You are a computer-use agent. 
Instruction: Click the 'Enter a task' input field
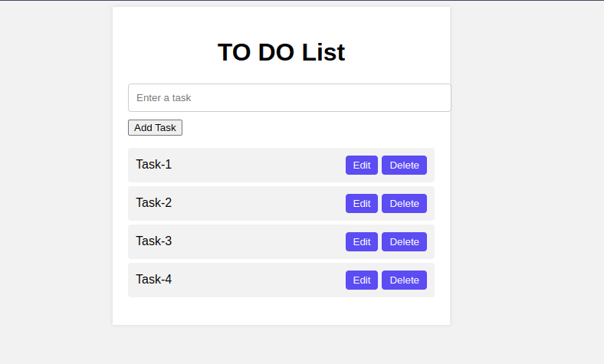289,98
